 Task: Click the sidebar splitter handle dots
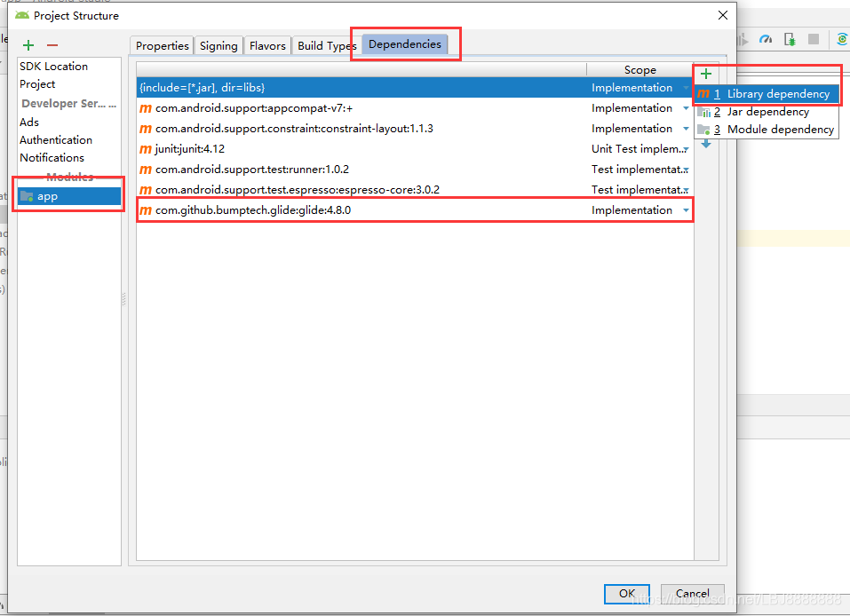[123, 299]
